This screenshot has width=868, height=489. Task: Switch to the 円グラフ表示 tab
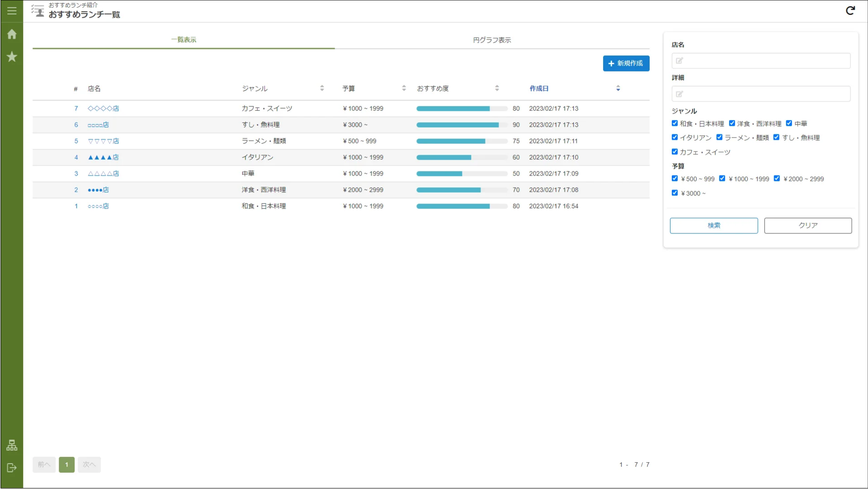492,40
